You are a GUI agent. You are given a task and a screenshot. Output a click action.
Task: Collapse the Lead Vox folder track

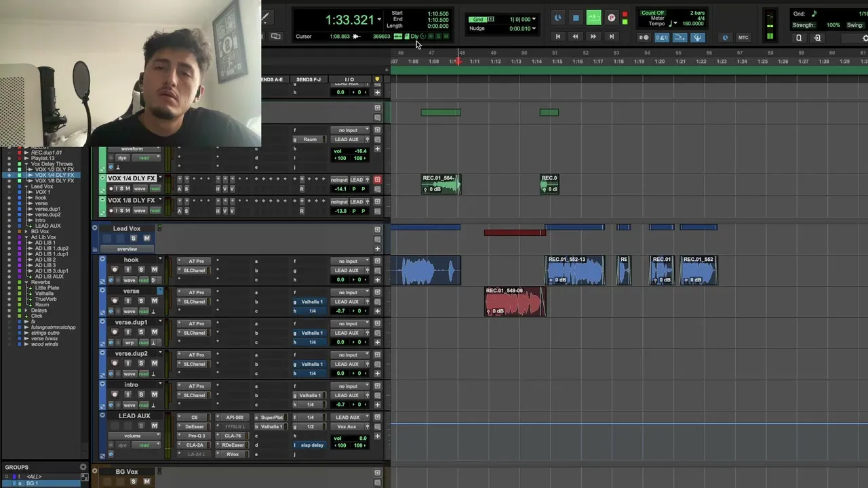[95, 228]
